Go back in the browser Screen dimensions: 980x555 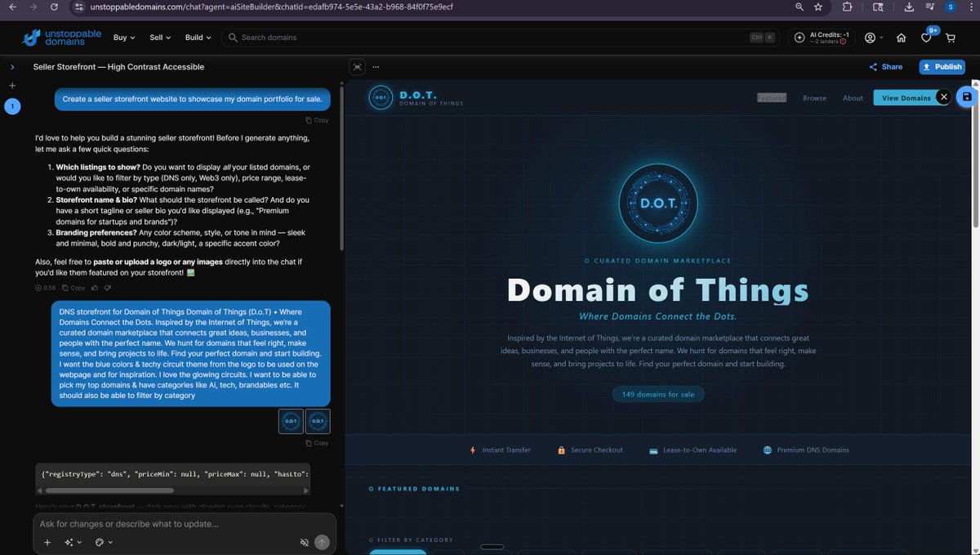point(11,7)
